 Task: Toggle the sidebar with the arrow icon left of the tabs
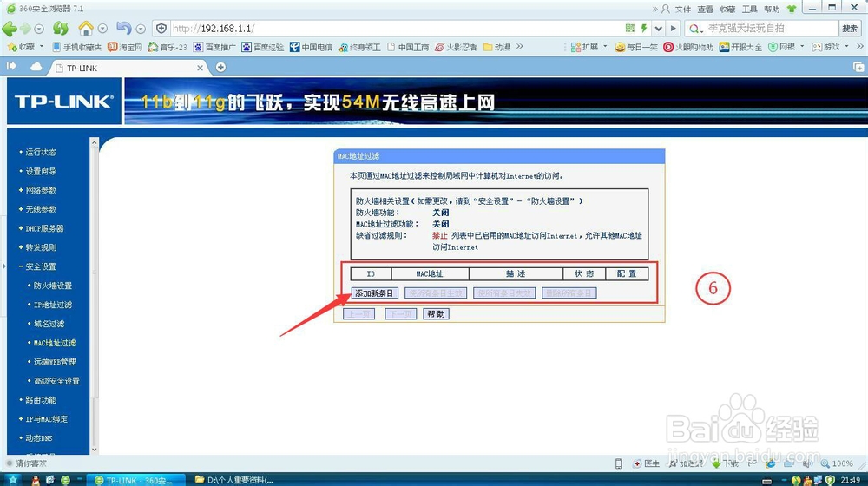(11, 67)
